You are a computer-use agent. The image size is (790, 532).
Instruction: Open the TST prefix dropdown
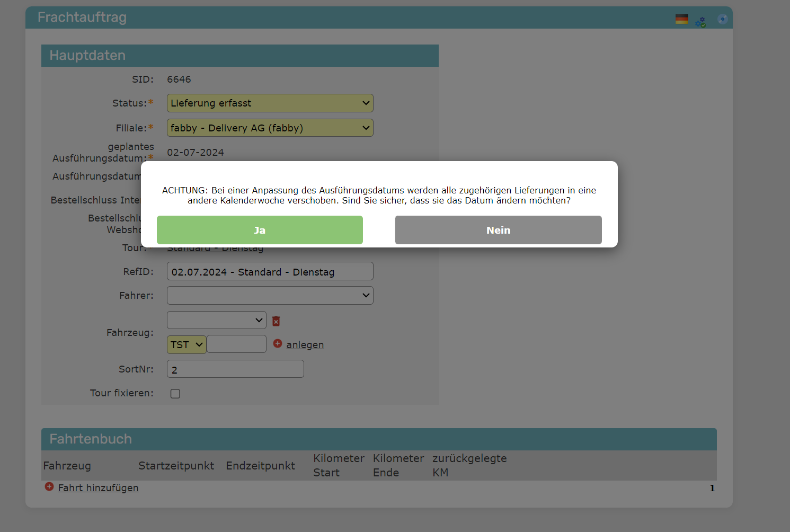187,345
